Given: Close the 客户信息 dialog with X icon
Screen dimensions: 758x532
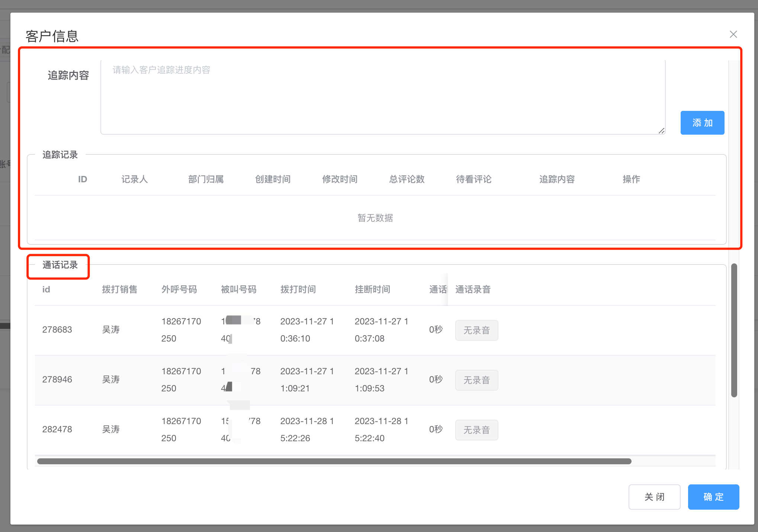Looking at the screenshot, I should [733, 34].
